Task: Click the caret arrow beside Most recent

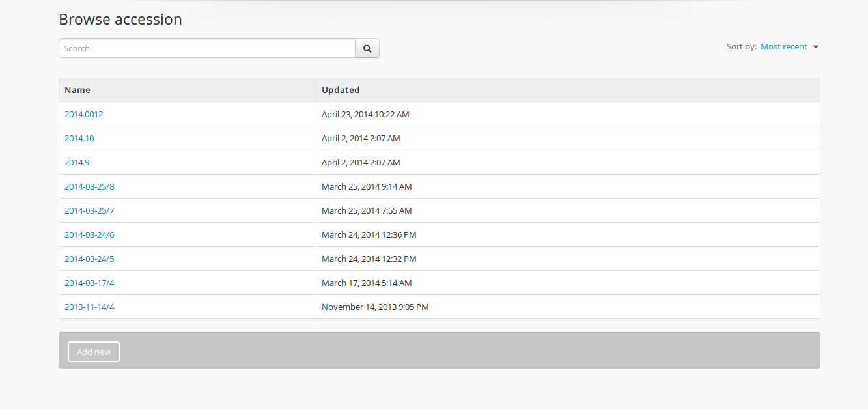Action: click(x=816, y=47)
